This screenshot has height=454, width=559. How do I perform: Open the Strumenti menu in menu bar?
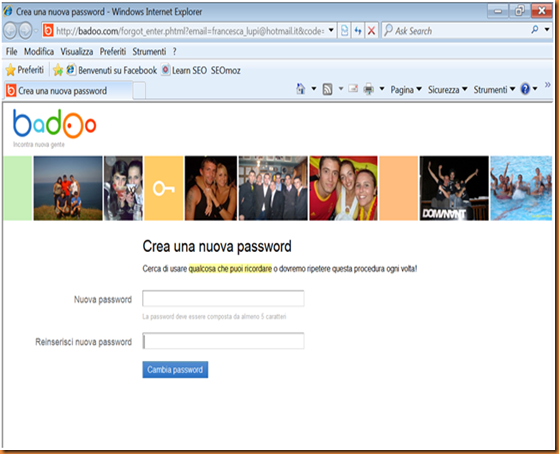(149, 52)
